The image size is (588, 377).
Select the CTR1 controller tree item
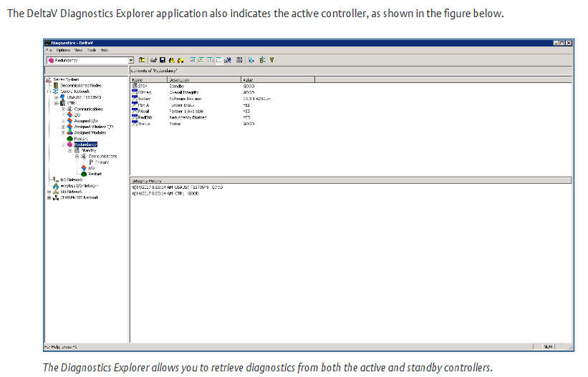tap(72, 103)
